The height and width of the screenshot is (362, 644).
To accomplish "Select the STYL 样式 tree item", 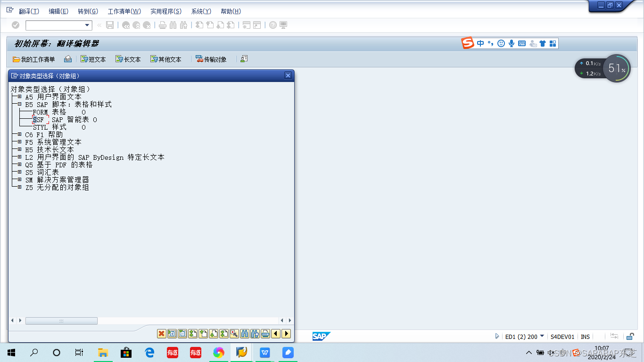I will click(59, 127).
